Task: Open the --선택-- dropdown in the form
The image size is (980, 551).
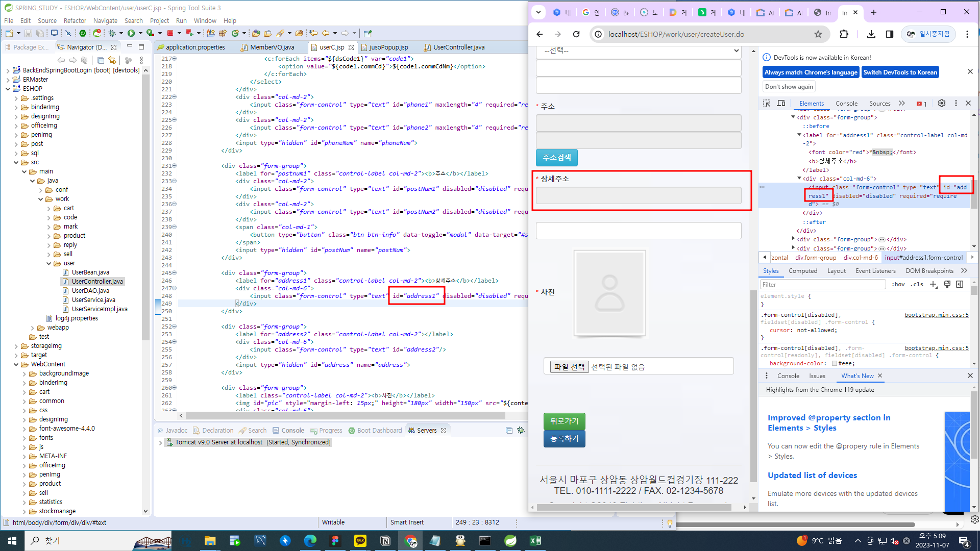Action: pos(638,51)
